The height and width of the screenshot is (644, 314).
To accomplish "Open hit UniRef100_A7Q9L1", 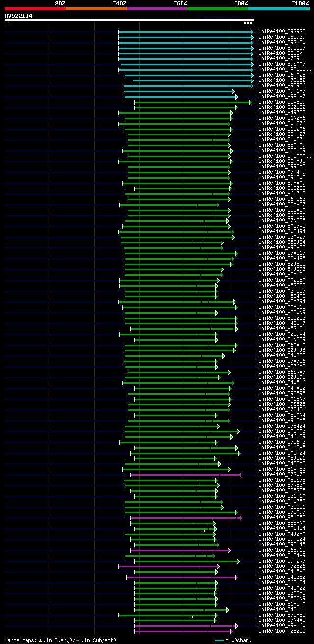I will pos(282,59).
